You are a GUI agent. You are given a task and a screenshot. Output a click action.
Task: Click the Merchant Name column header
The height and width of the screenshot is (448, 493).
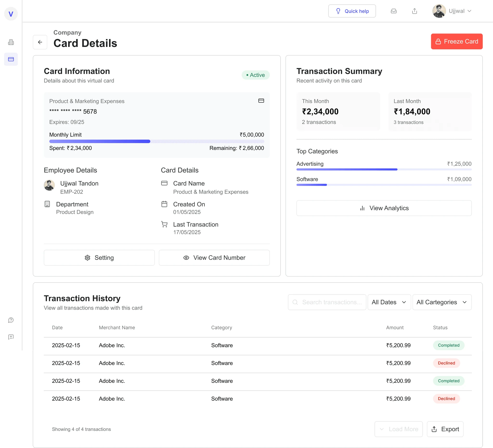117,327
